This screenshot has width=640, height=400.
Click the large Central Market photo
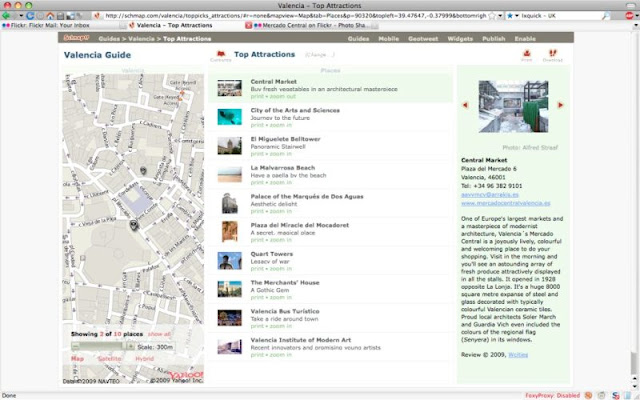coord(513,106)
